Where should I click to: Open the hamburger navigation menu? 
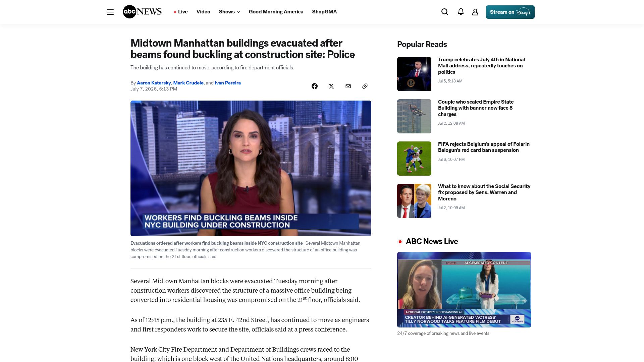pyautogui.click(x=110, y=12)
